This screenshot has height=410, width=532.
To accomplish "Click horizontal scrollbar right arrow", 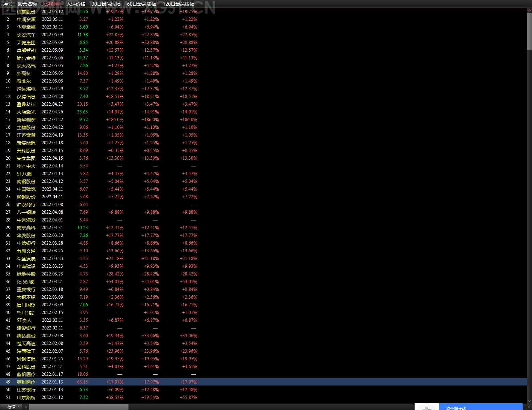I will (x=529, y=407).
